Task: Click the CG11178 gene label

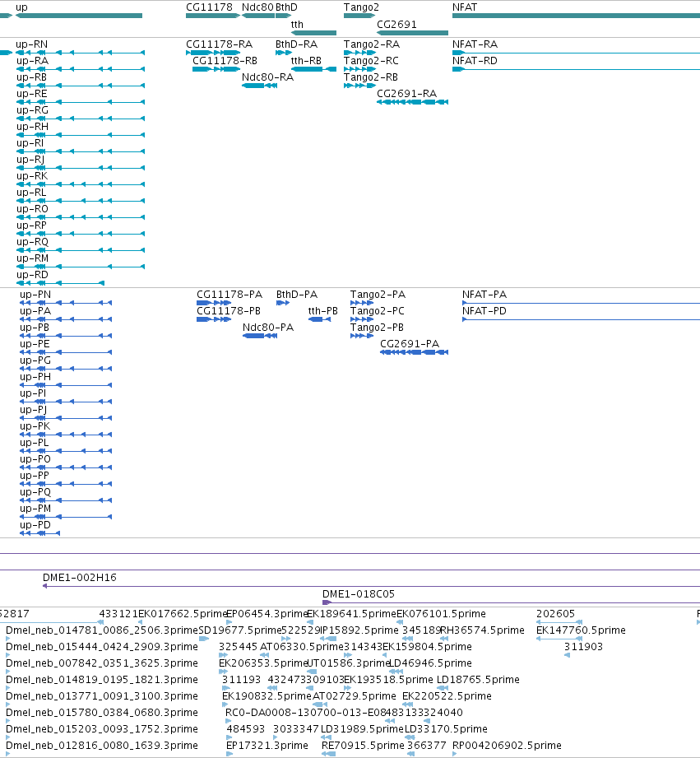Action: tap(209, 7)
